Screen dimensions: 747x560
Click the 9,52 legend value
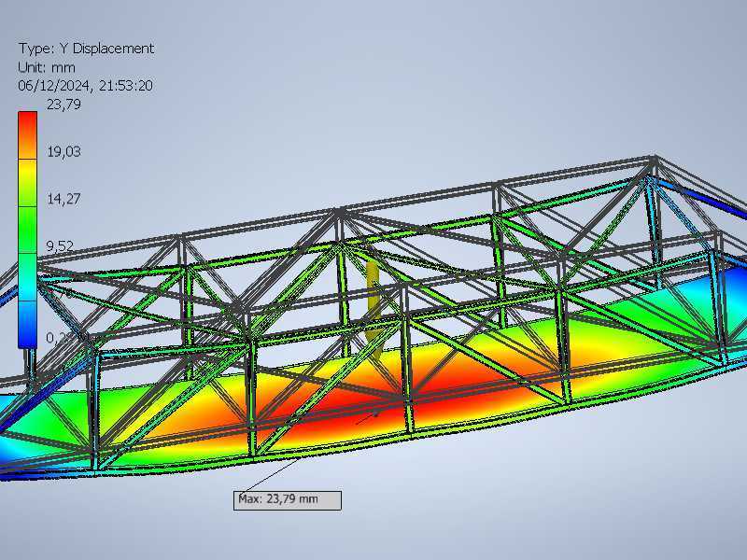point(60,246)
